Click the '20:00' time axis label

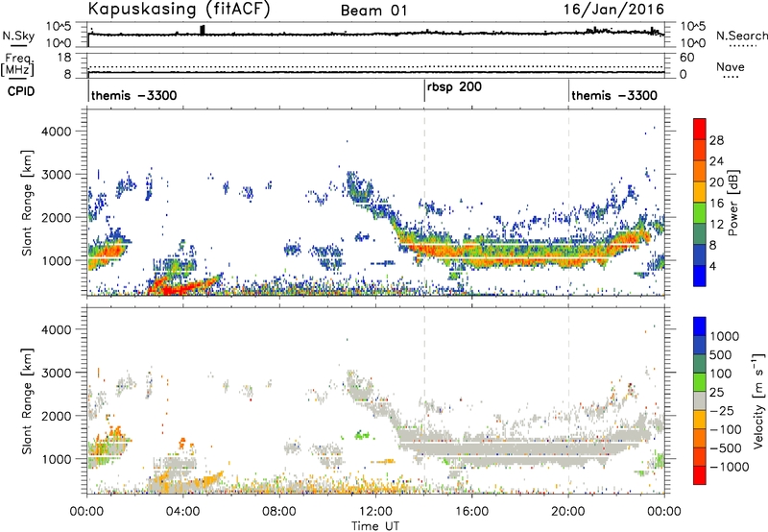pos(567,512)
